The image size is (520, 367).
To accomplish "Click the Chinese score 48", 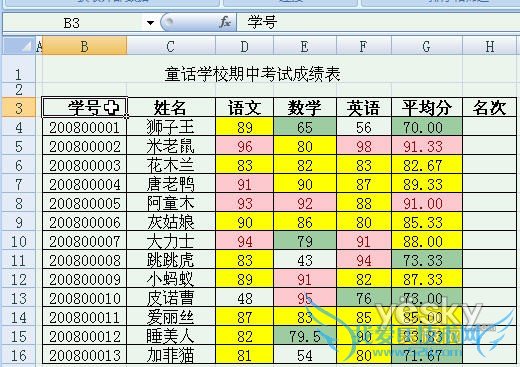I will [x=244, y=298].
